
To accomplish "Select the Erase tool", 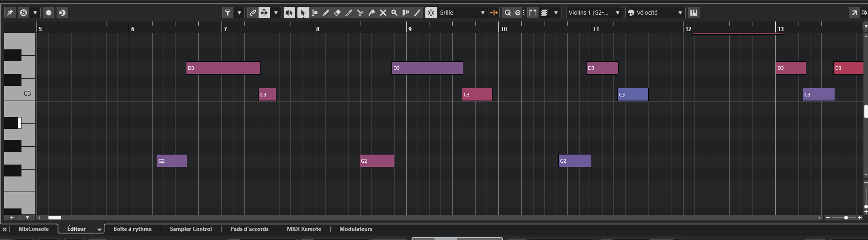I will click(337, 13).
